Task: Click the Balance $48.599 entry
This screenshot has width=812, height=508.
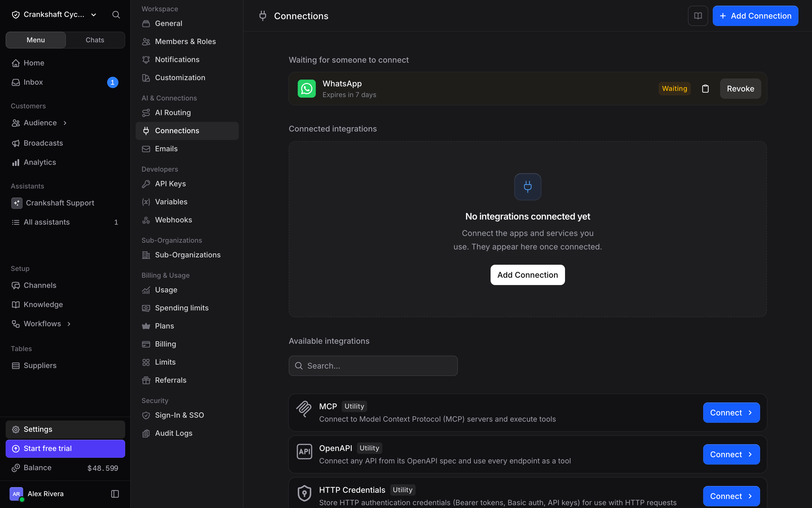Action: [x=65, y=468]
